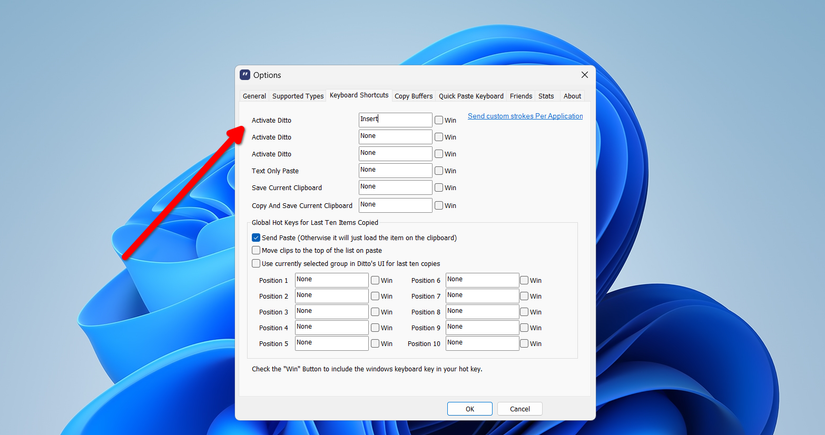Viewport: 825px width, 435px height.
Task: Go to the Friends tab
Action: [521, 96]
